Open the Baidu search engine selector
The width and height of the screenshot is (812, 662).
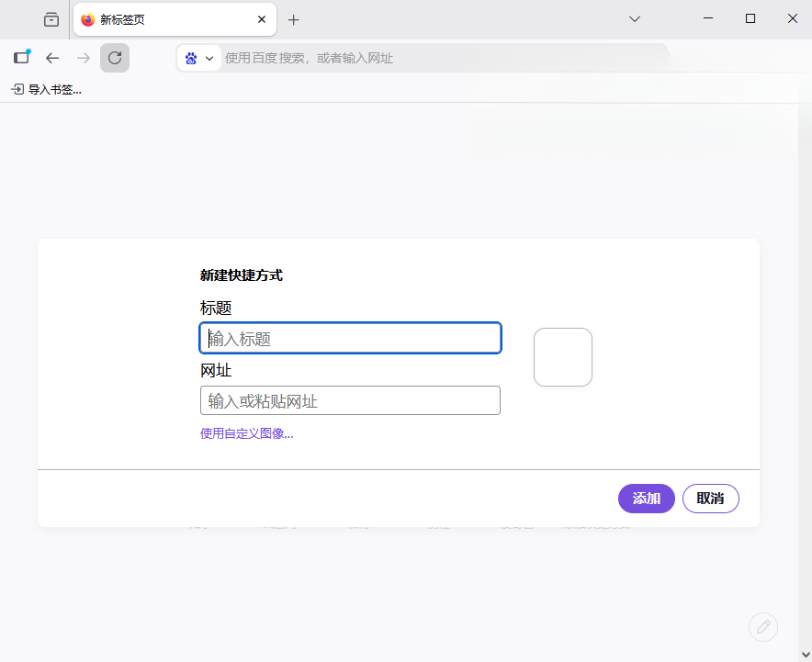click(199, 58)
